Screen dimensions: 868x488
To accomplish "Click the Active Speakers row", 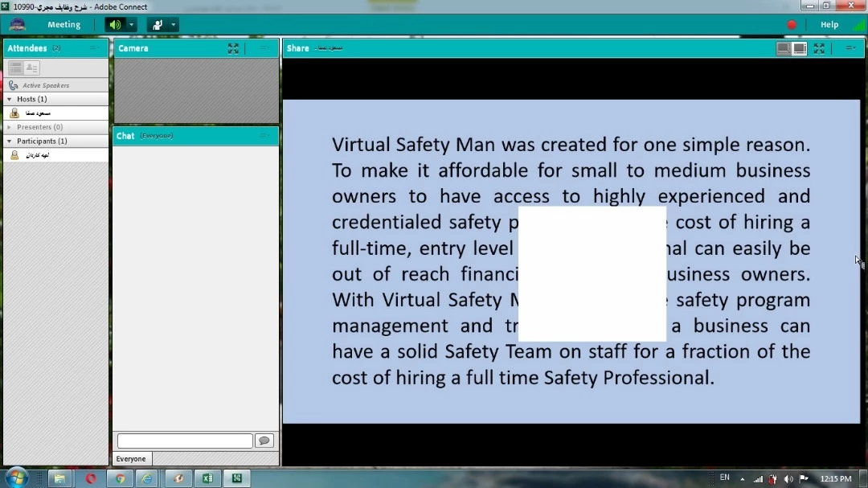I will [55, 85].
